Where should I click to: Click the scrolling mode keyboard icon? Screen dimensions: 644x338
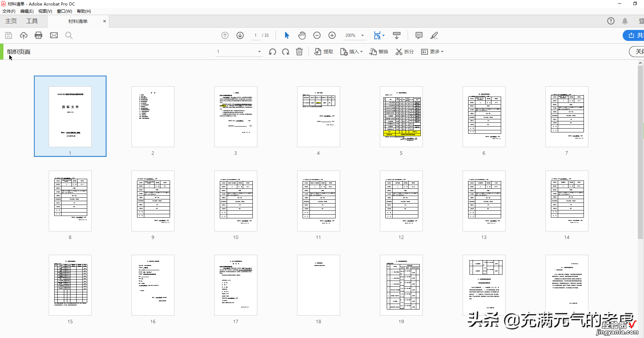(397, 35)
